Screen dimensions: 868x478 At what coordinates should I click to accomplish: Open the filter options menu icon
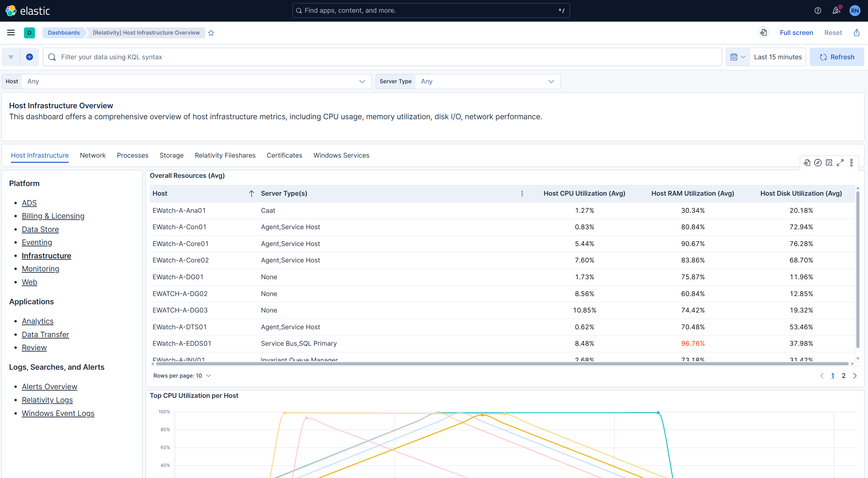tap(11, 57)
